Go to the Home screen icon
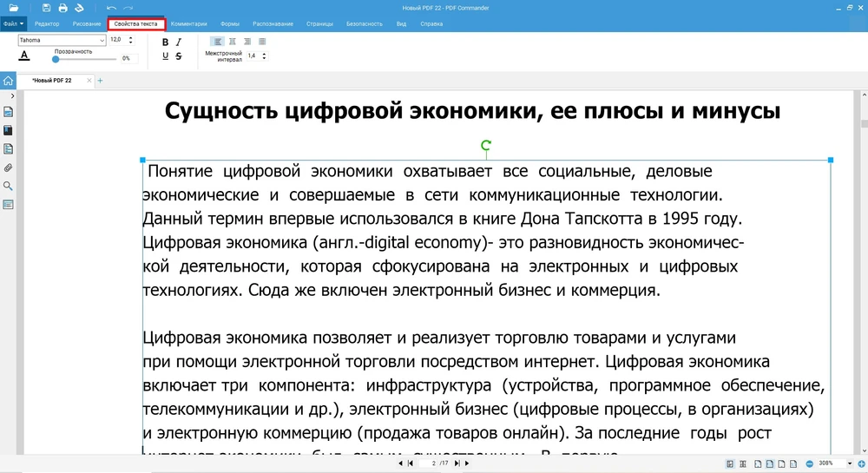868x473 pixels. pos(8,81)
